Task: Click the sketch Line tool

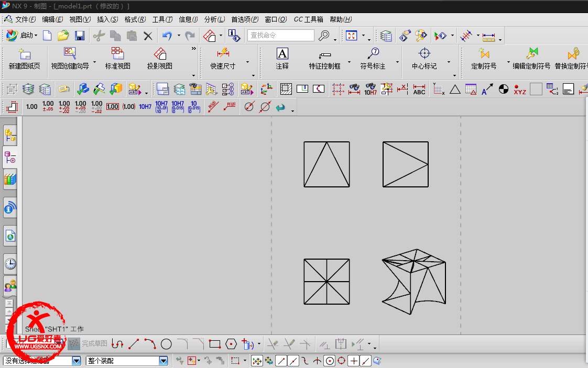Action: [134, 343]
